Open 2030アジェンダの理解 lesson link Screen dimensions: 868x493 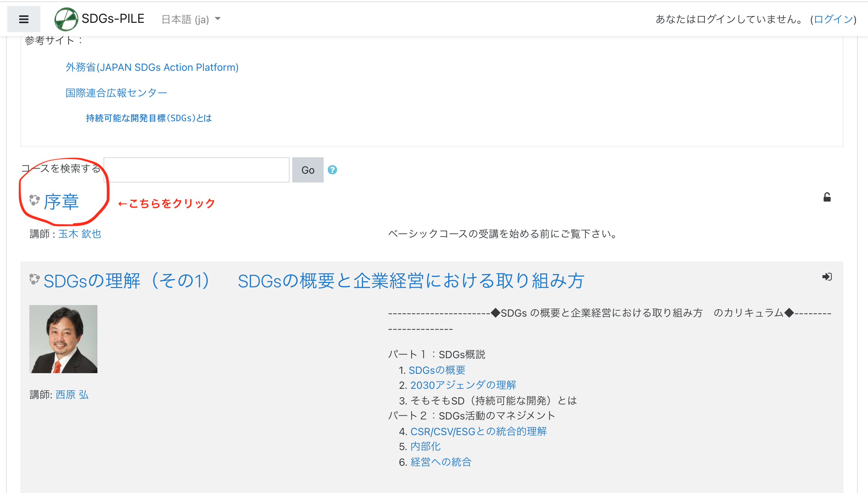point(463,385)
